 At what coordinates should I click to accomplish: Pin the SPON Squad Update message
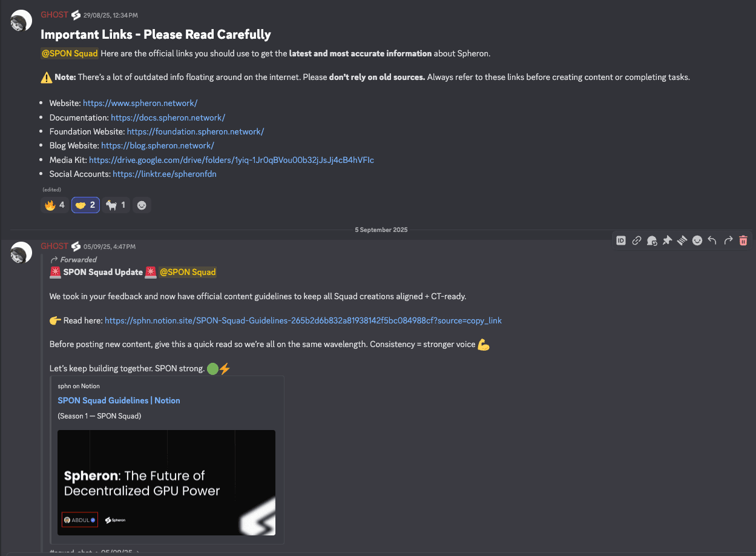point(667,240)
